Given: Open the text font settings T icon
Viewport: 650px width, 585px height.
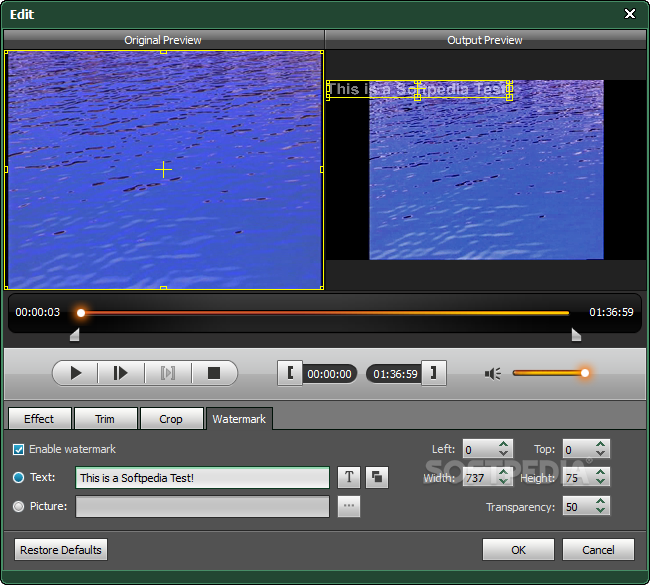Looking at the screenshot, I should click(349, 477).
